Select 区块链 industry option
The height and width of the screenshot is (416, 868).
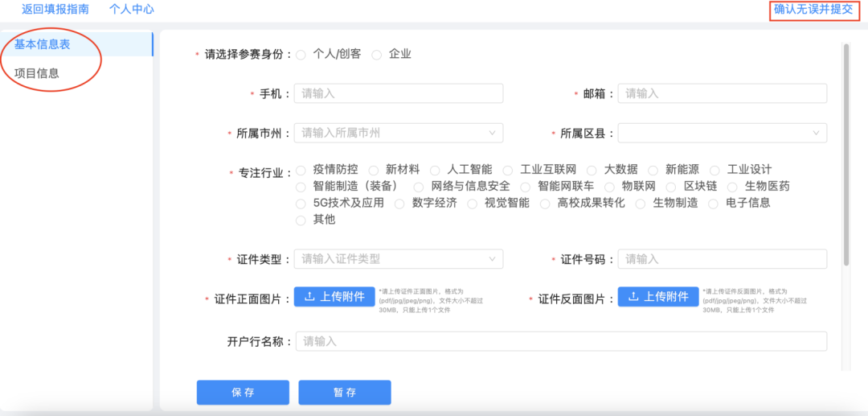coord(672,187)
